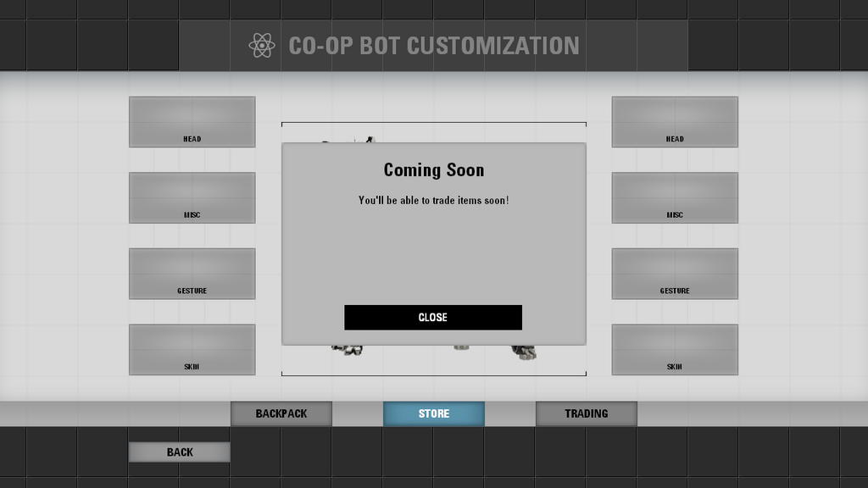Click the atom logo in the header
Image resolution: width=868 pixels, height=488 pixels.
point(262,45)
